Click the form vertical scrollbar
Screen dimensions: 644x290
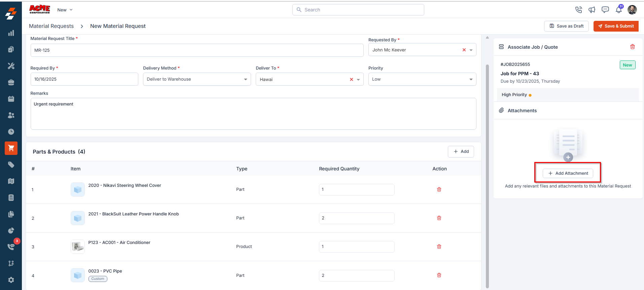pyautogui.click(x=487, y=176)
